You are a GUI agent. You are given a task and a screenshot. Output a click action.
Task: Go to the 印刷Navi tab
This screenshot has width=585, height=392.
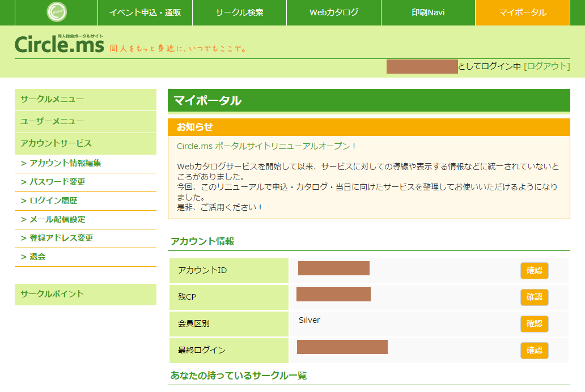[429, 12]
